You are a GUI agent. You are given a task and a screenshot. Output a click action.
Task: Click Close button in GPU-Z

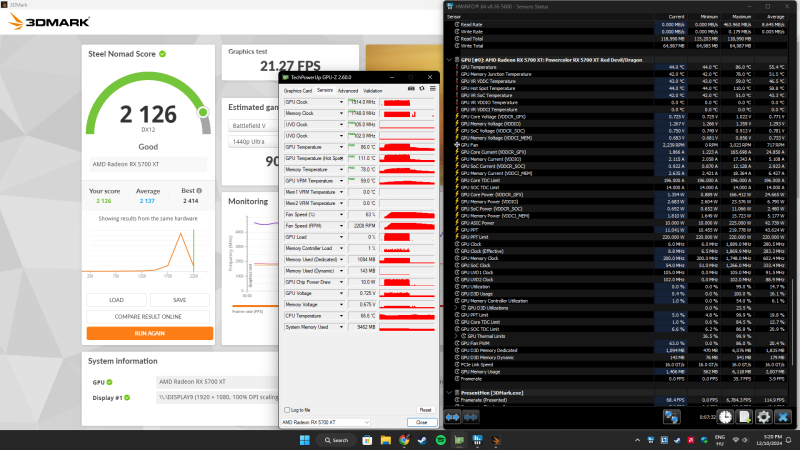422,422
